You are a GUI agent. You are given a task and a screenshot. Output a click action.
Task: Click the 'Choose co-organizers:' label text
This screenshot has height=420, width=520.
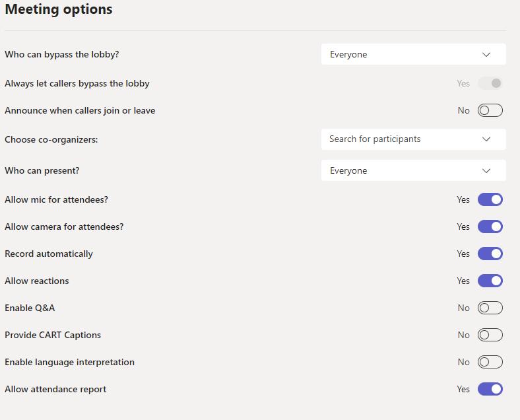[51, 139]
